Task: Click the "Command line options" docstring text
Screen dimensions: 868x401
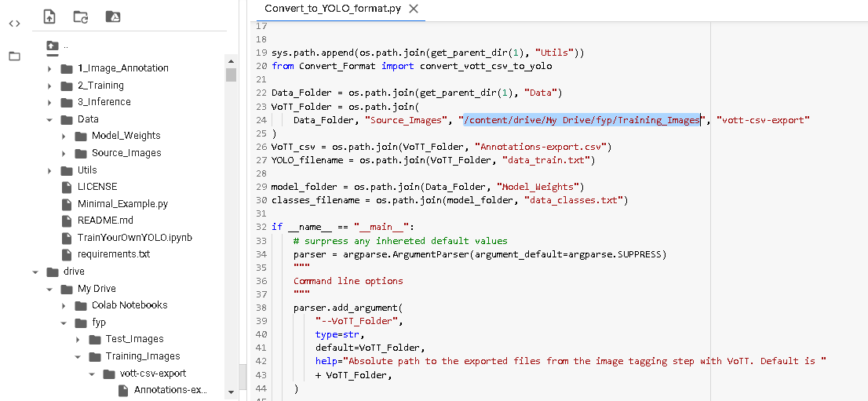Action: 348,281
